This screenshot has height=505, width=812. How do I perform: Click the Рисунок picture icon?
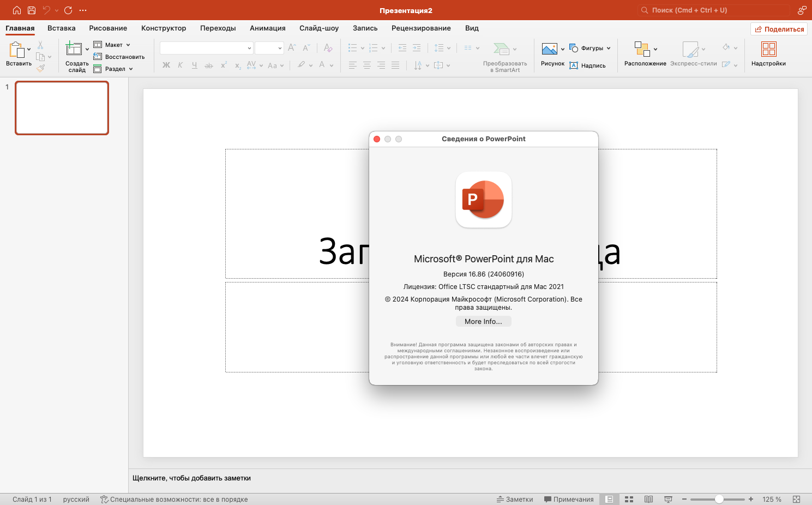pos(549,49)
